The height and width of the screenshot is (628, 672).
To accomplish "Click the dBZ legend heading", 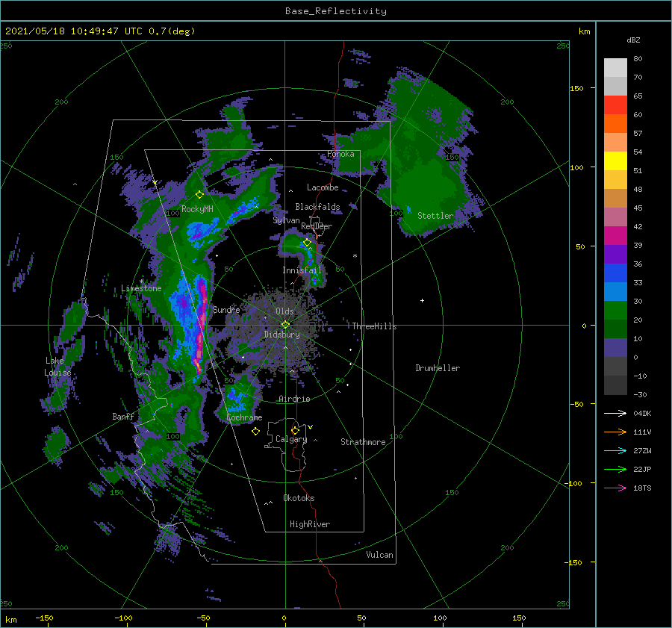I will 633,40.
